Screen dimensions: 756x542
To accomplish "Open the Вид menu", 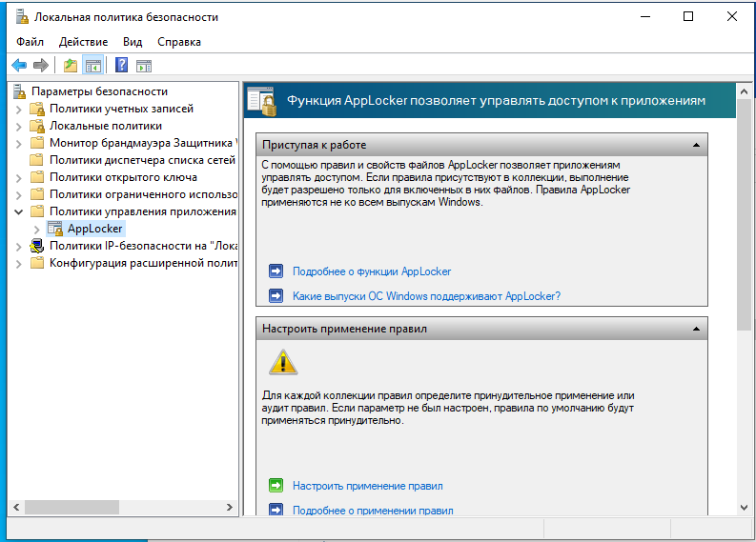I will point(133,42).
